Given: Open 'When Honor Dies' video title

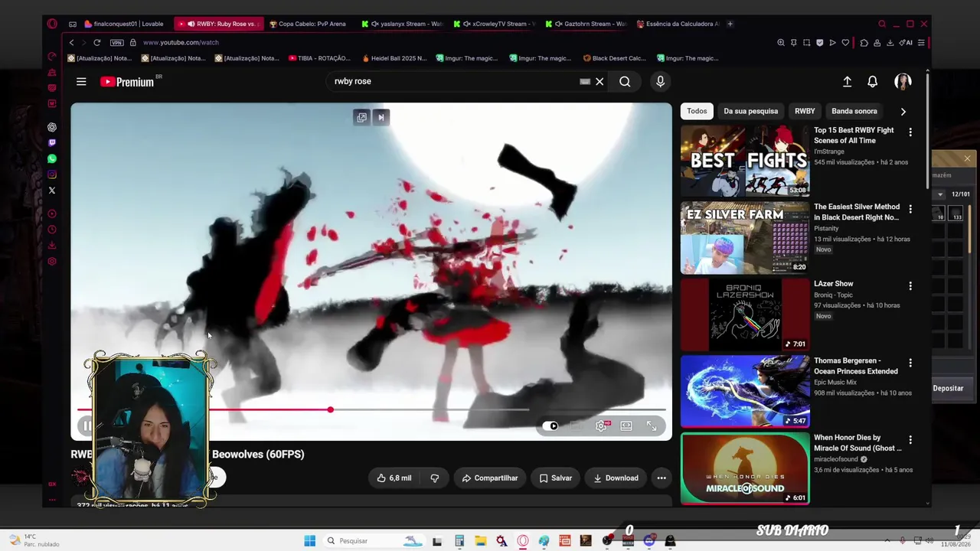Looking at the screenshot, I should [857, 443].
